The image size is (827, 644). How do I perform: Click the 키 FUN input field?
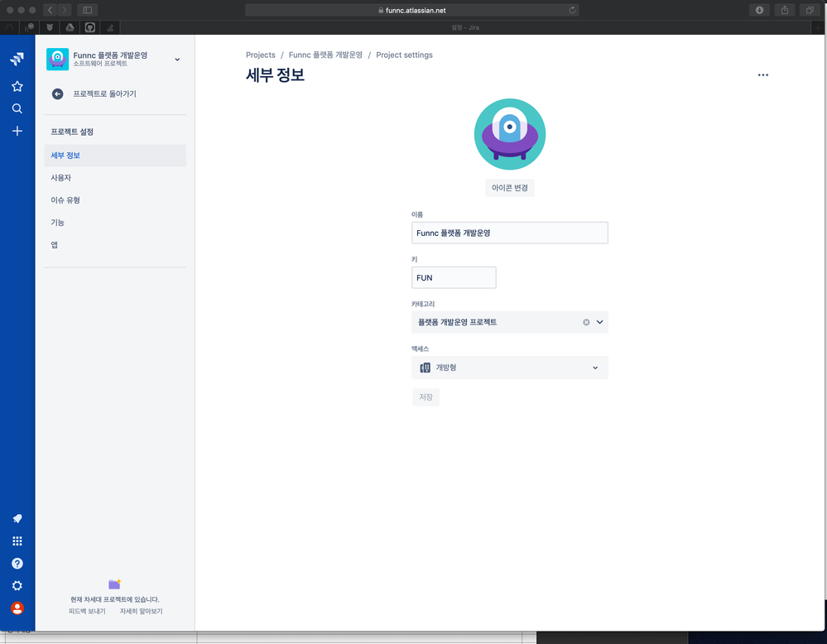[x=454, y=277]
